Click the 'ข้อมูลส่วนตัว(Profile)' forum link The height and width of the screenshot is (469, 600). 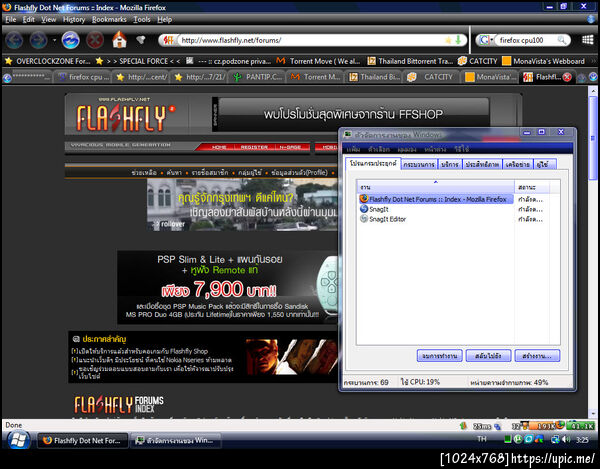pyautogui.click(x=299, y=173)
